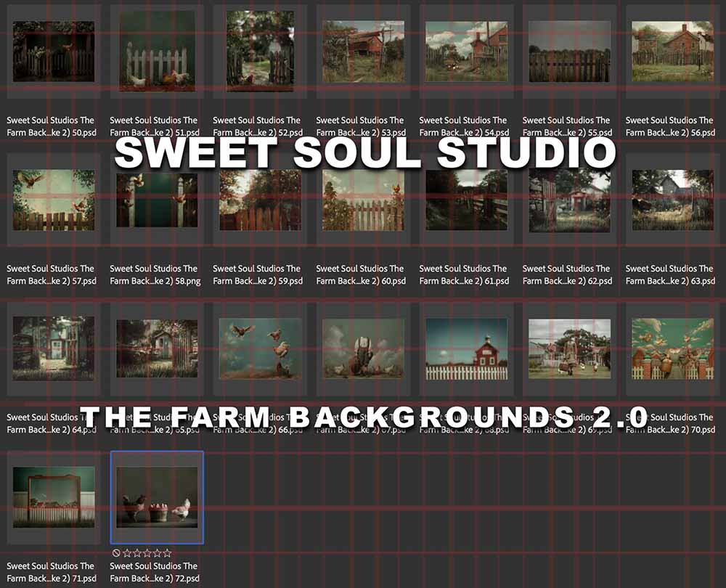Select the thumbnail above file name 64.psd
Viewport: 726px width, 588px height.
(x=54, y=348)
